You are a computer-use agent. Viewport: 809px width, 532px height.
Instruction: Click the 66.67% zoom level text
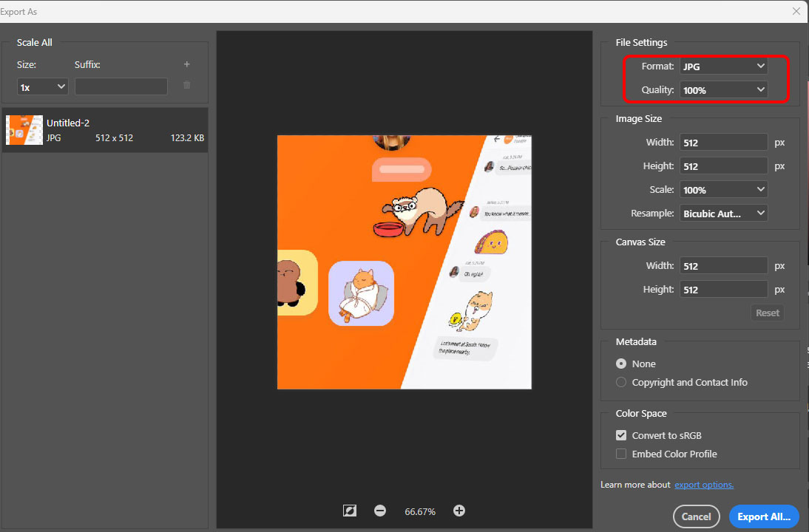pyautogui.click(x=420, y=511)
